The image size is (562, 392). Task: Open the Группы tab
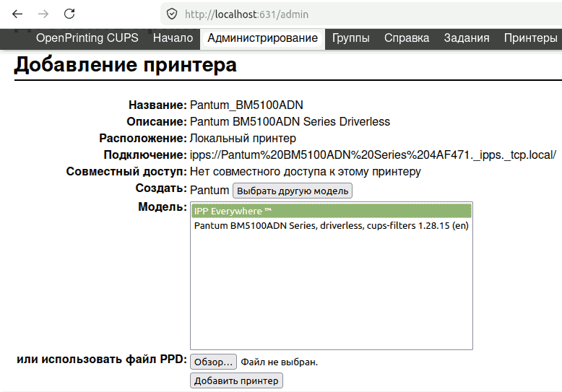(x=350, y=38)
